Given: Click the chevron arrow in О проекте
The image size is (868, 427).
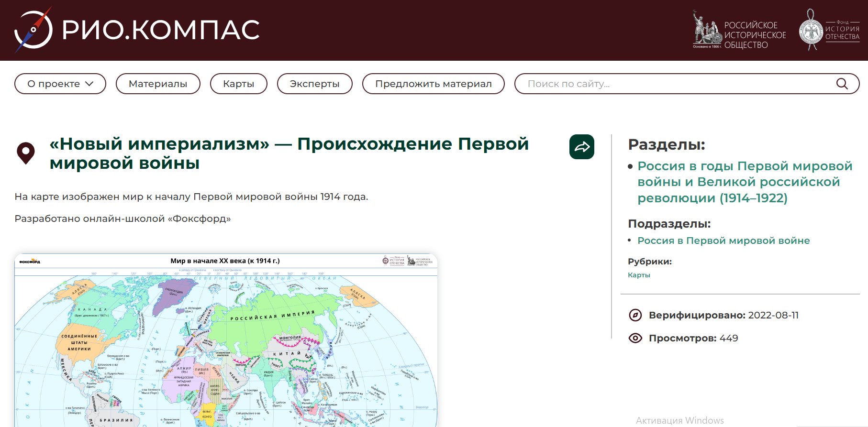Looking at the screenshot, I should [89, 84].
